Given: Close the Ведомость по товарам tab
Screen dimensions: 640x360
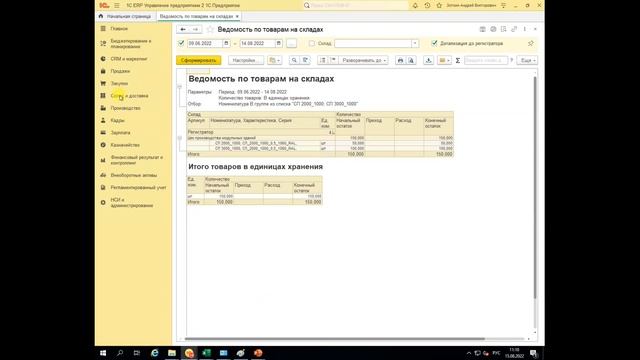Looking at the screenshot, I should point(237,16).
